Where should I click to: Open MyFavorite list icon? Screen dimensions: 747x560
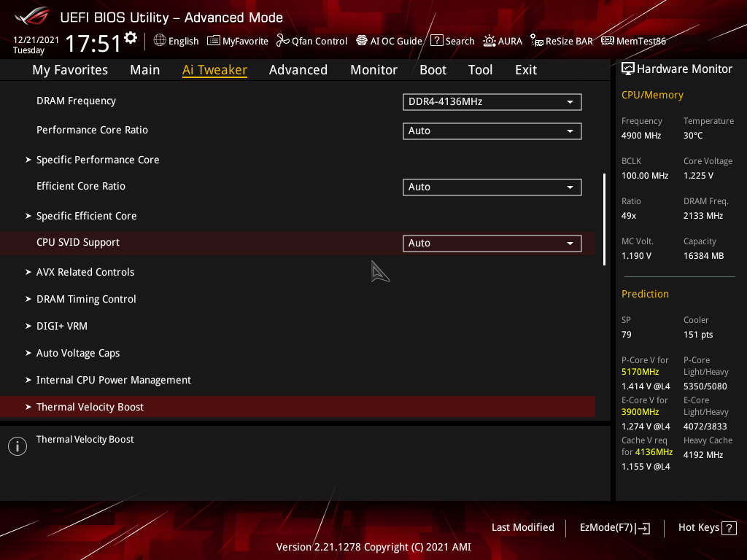click(x=214, y=41)
